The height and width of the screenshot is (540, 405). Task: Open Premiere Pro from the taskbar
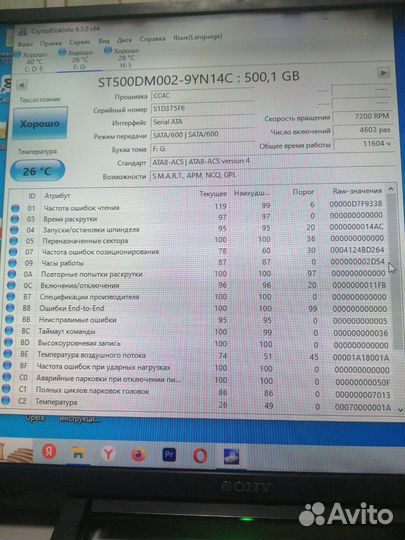(x=169, y=455)
